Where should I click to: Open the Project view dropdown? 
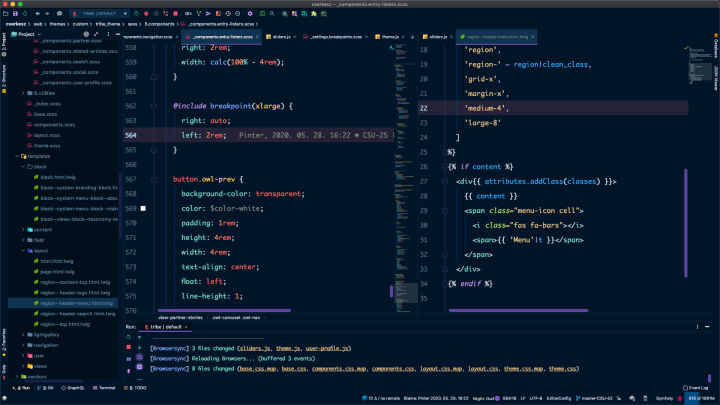pos(26,34)
